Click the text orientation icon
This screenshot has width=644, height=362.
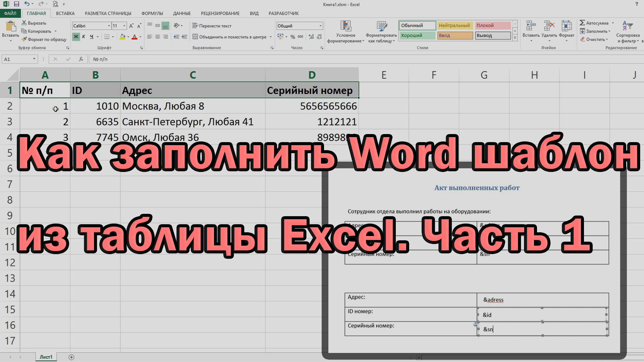coord(176,25)
